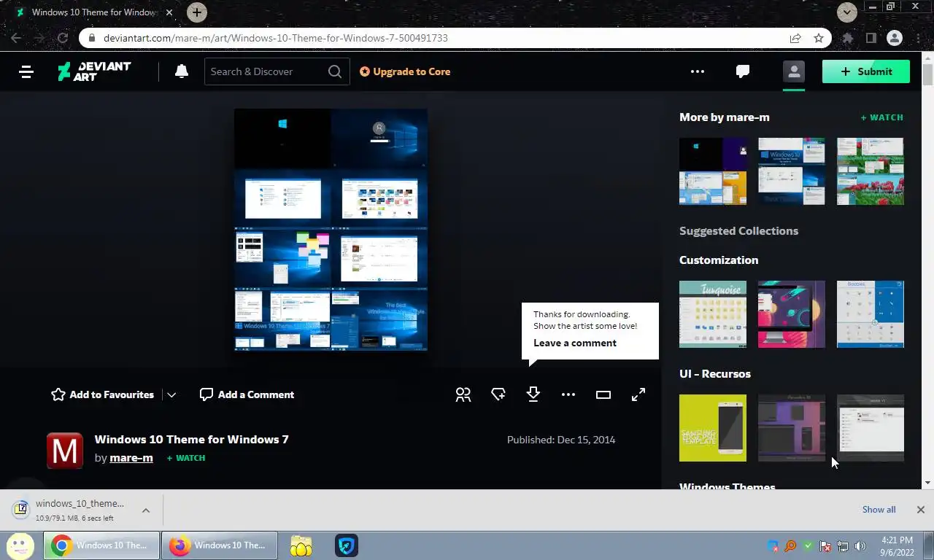Image resolution: width=934 pixels, height=560 pixels.
Task: Expand artwork to fullscreen
Action: (638, 394)
